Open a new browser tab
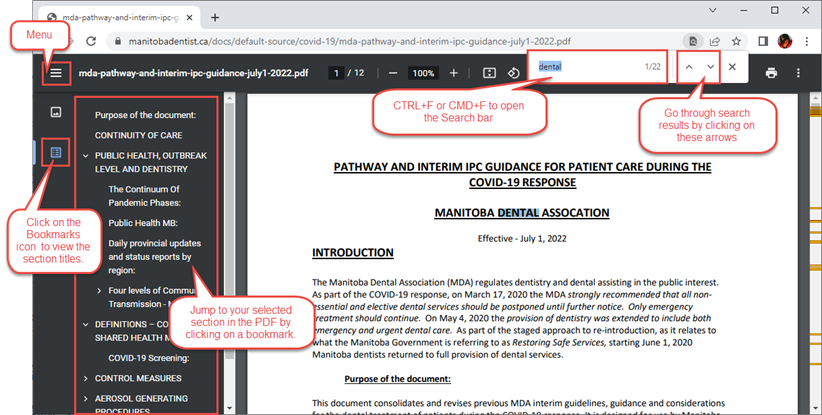Image resolution: width=822 pixels, height=415 pixels. [215, 17]
